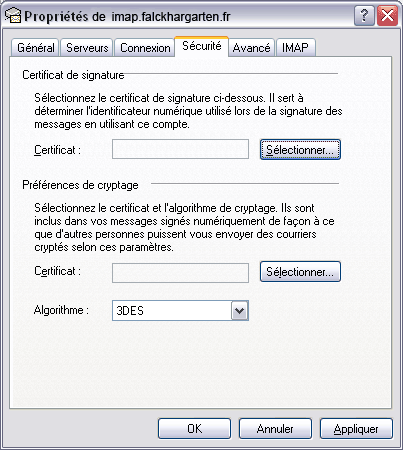Viewport: 403px width, 450px height.
Task: Click the encryption Certificat text field
Action: click(x=180, y=273)
